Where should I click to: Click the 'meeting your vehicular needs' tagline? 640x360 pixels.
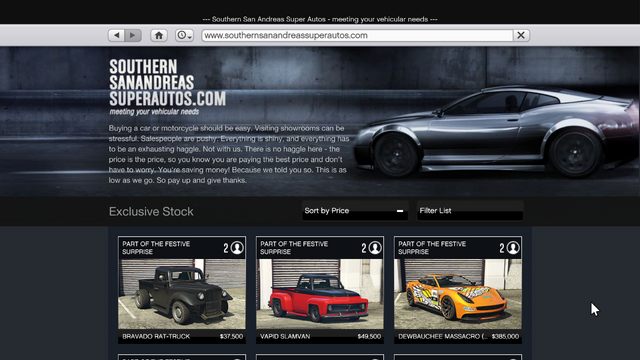point(154,112)
